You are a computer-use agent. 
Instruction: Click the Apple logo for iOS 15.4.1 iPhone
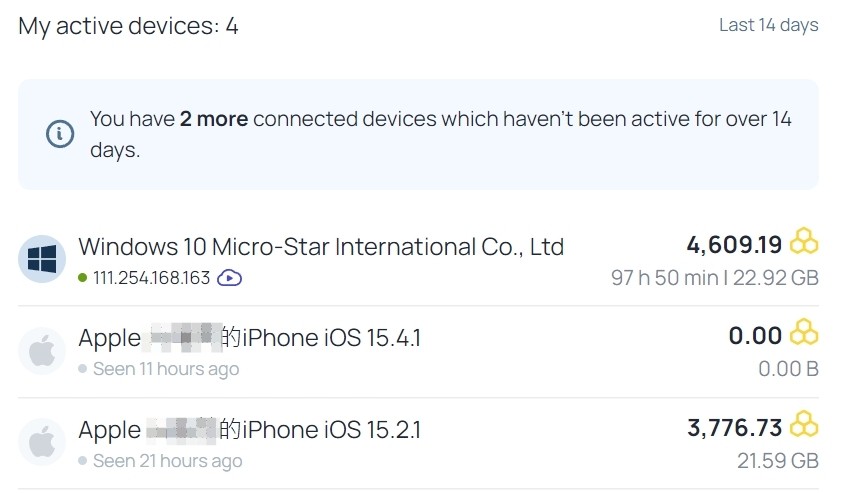click(42, 351)
